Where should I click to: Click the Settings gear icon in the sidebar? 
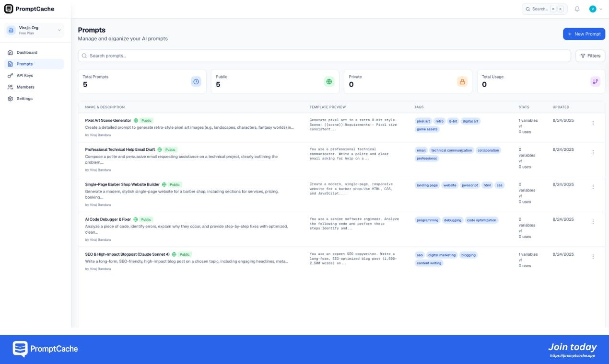pyautogui.click(x=11, y=98)
